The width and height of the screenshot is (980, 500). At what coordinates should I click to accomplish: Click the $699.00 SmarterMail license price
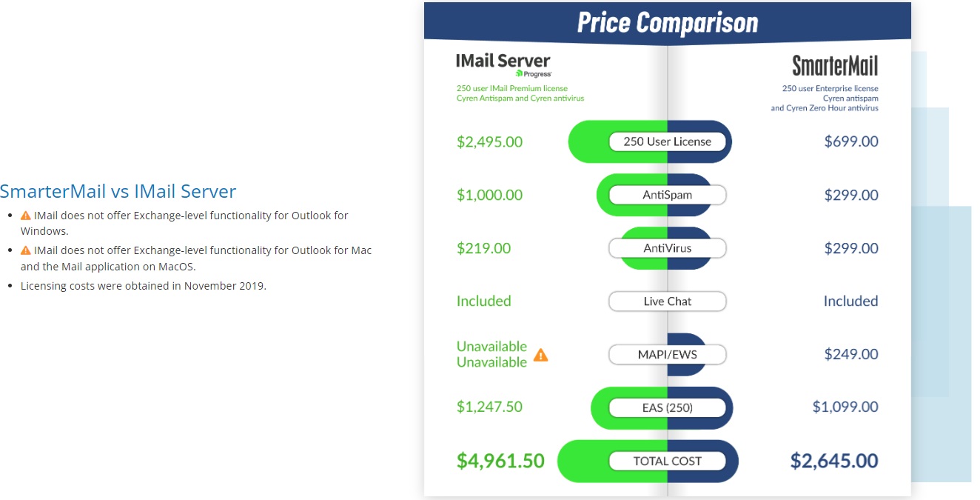(851, 141)
